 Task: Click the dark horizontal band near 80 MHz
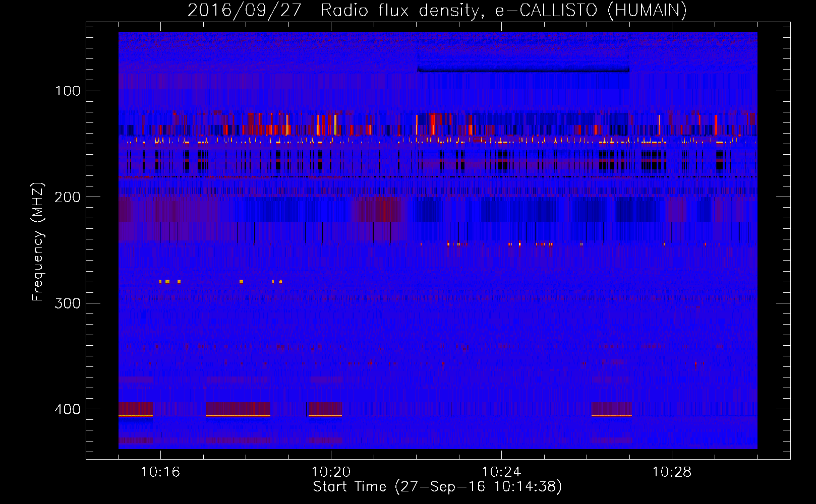(523, 69)
